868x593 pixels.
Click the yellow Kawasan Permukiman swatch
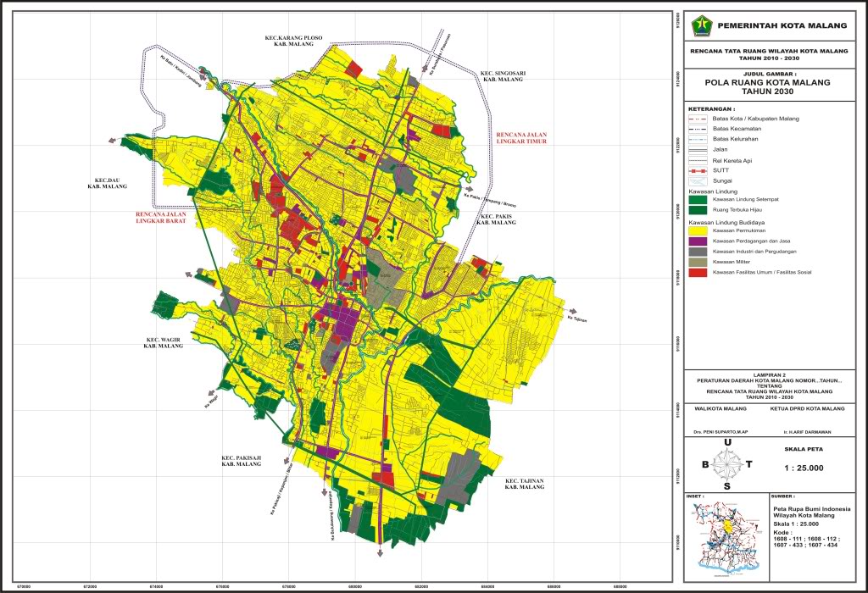coord(698,230)
